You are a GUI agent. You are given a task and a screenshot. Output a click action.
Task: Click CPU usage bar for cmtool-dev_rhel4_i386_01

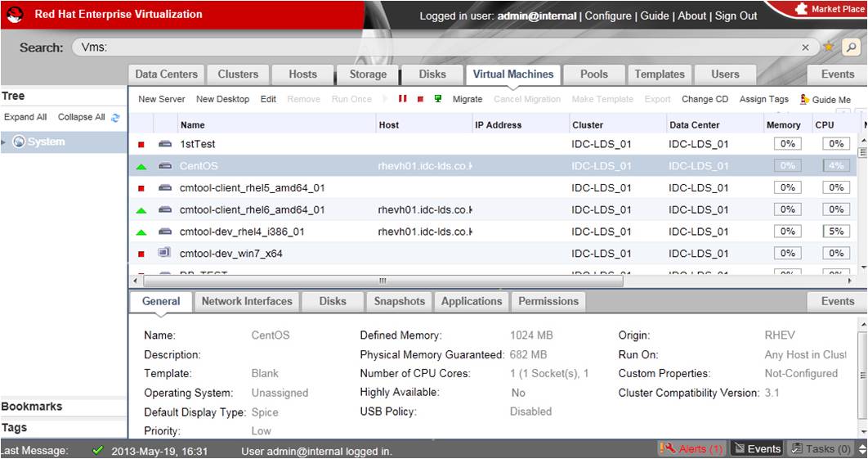pyautogui.click(x=836, y=232)
